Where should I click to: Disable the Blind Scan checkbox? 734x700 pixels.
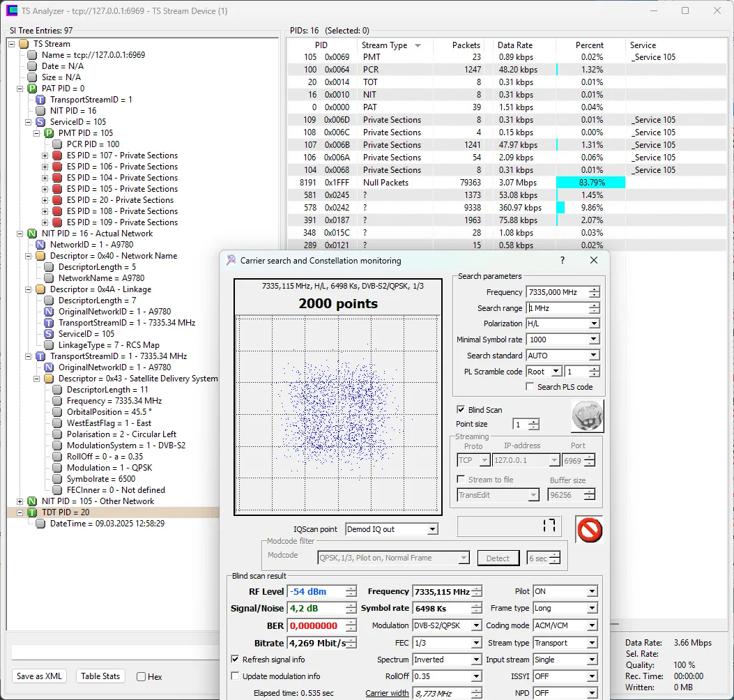coord(461,410)
